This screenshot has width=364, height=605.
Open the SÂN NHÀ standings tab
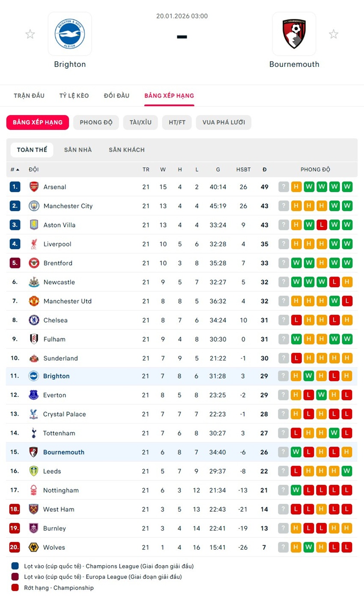click(x=78, y=149)
